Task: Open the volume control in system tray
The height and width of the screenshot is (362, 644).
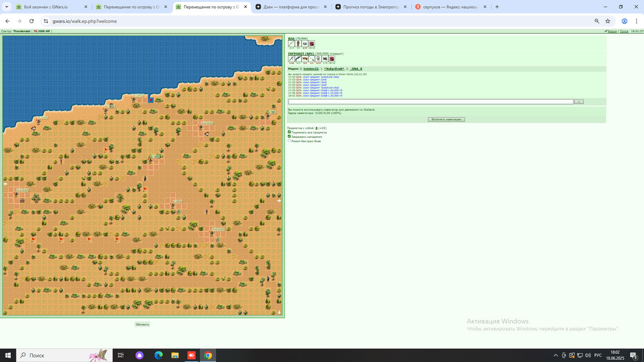Action: click(x=588, y=355)
